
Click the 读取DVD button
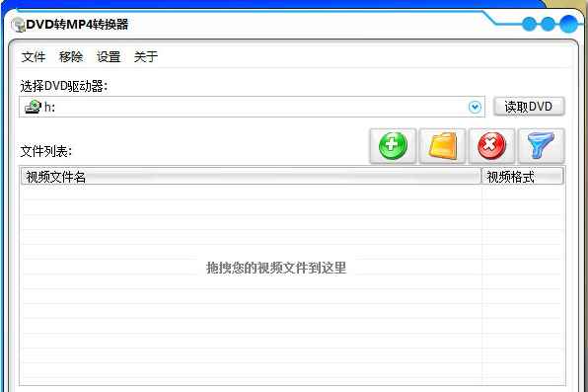pyautogui.click(x=529, y=107)
